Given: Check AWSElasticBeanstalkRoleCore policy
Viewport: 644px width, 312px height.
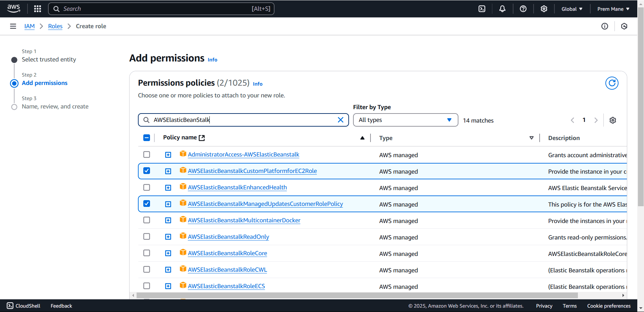Looking at the screenshot, I should click(147, 253).
